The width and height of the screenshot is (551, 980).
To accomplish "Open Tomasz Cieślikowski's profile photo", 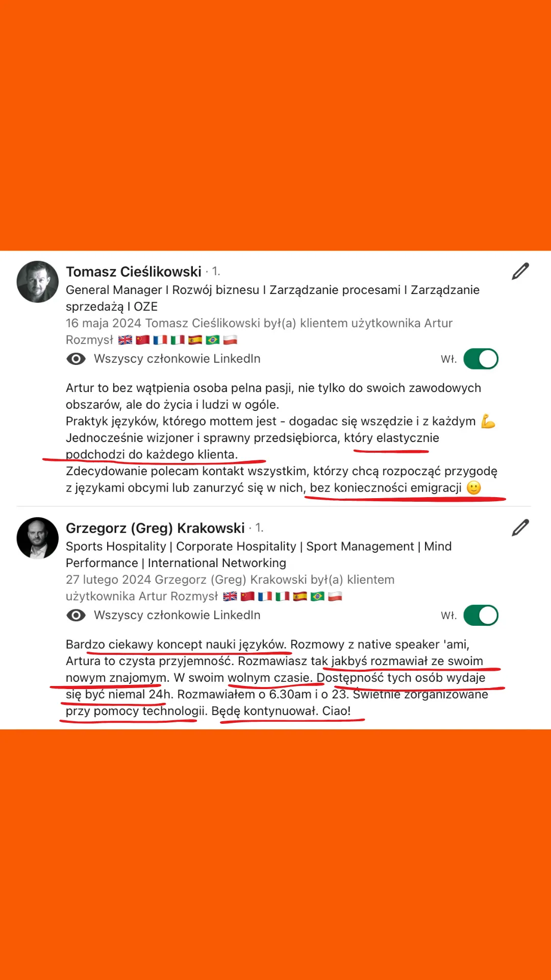I will (38, 282).
